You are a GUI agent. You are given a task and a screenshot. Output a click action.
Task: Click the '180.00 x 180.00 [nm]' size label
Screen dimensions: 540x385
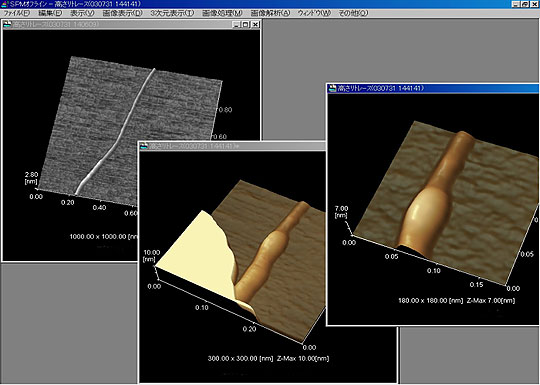coord(430,301)
